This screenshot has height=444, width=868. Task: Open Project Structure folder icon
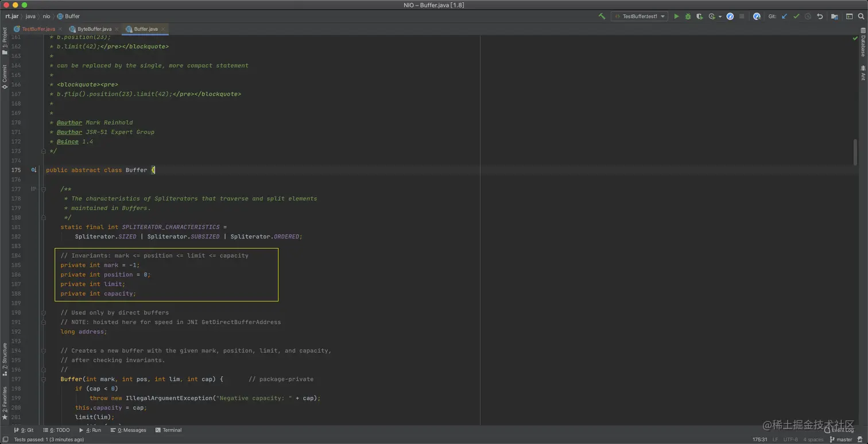[835, 17]
